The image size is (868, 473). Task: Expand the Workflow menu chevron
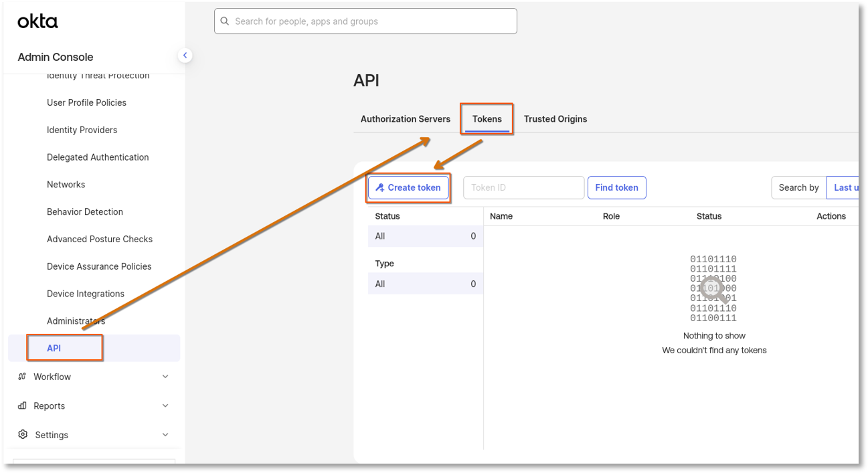point(165,377)
